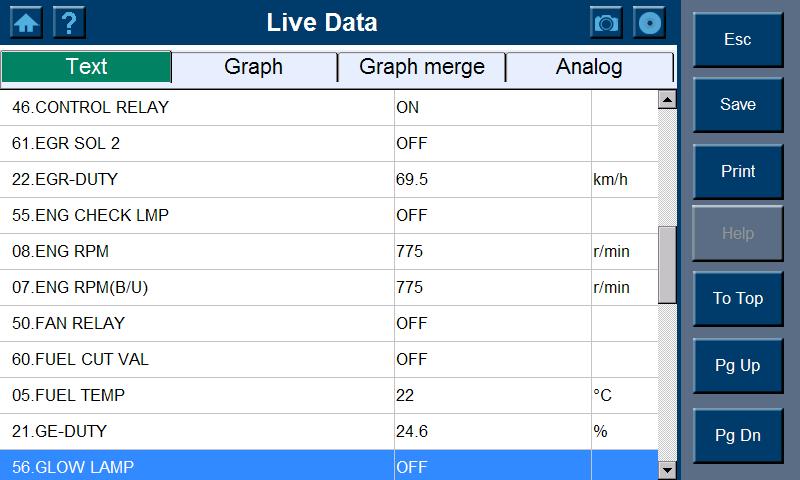Open help via question mark icon

[69, 22]
